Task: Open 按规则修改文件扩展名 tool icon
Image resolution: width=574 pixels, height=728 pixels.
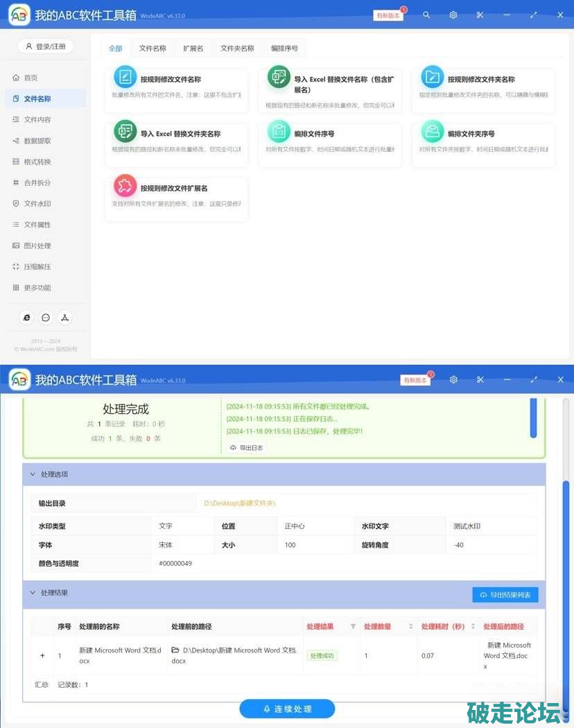Action: pos(125,186)
